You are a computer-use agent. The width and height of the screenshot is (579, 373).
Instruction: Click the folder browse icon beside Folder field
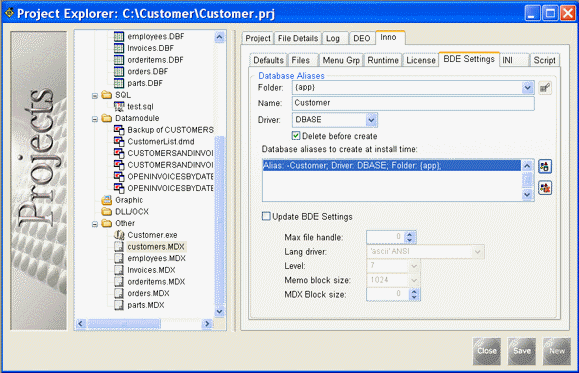tap(545, 88)
